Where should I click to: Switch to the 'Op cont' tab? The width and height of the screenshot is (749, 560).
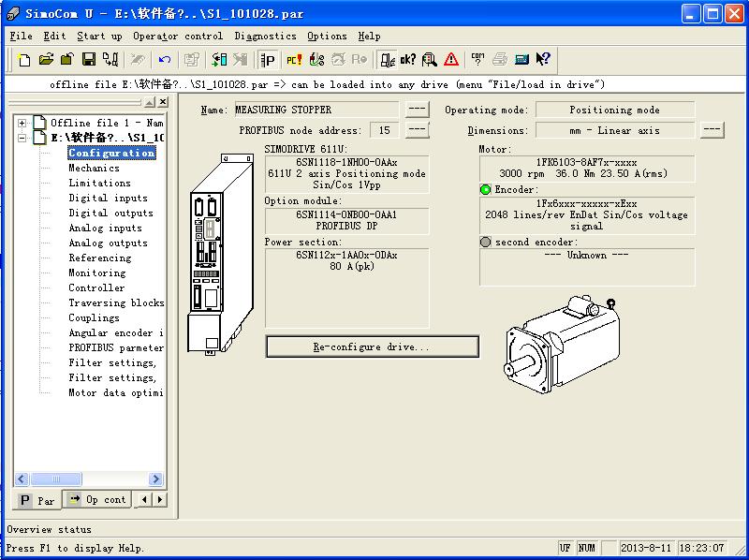point(97,500)
